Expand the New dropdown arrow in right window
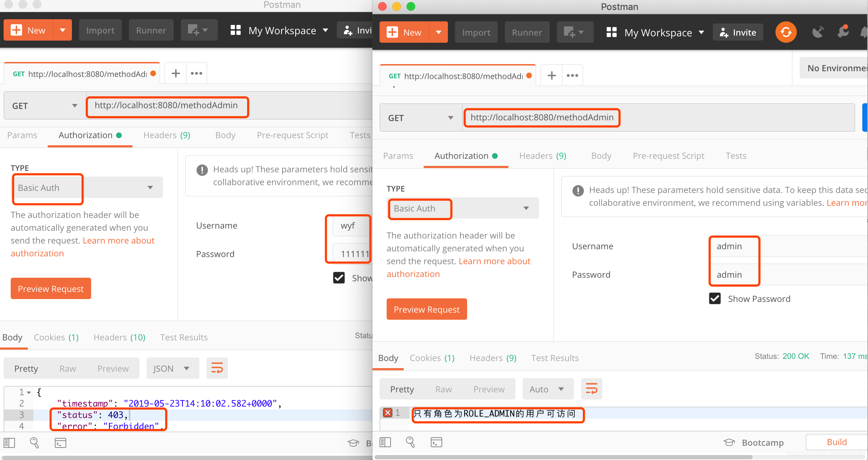 click(439, 32)
